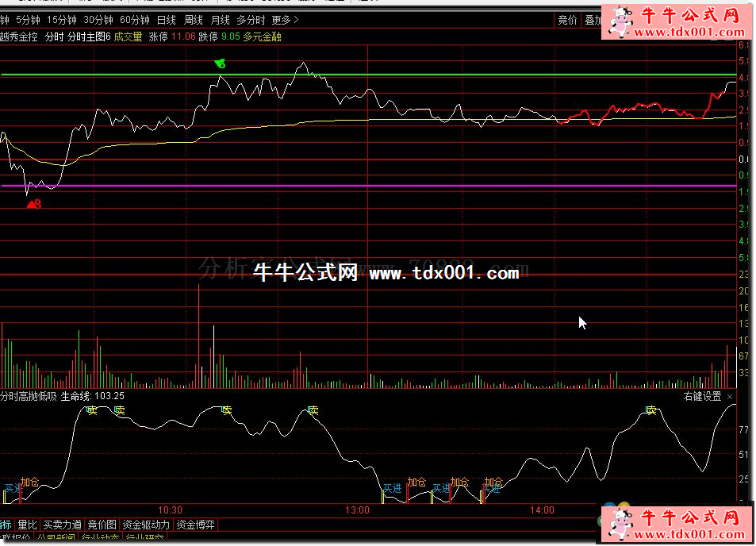Switch to the 买卖力道 tab
The width and height of the screenshot is (756, 546).
tap(62, 525)
